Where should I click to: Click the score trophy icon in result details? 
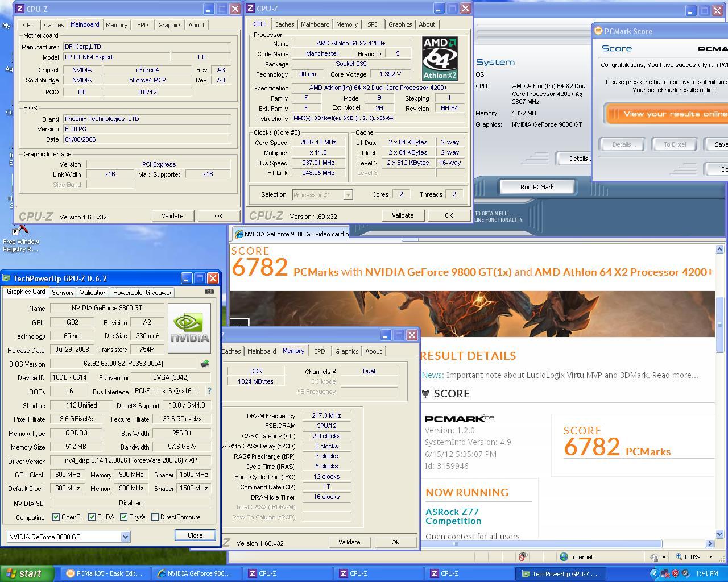(x=425, y=393)
